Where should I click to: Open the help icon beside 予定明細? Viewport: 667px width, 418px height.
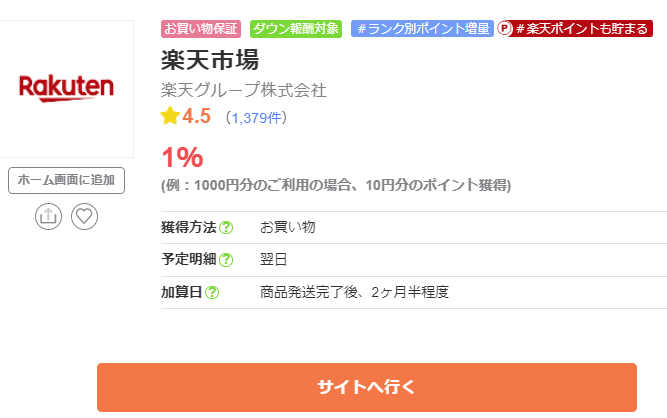[x=226, y=260]
